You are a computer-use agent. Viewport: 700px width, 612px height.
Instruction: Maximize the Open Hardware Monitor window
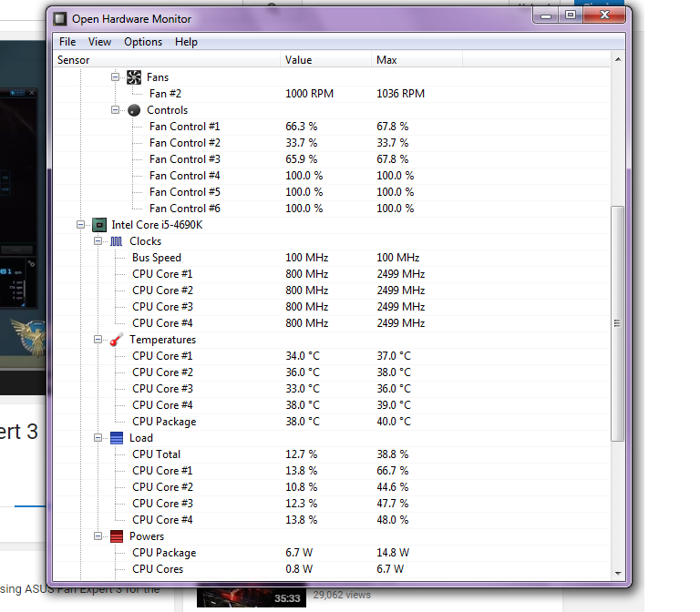[570, 15]
